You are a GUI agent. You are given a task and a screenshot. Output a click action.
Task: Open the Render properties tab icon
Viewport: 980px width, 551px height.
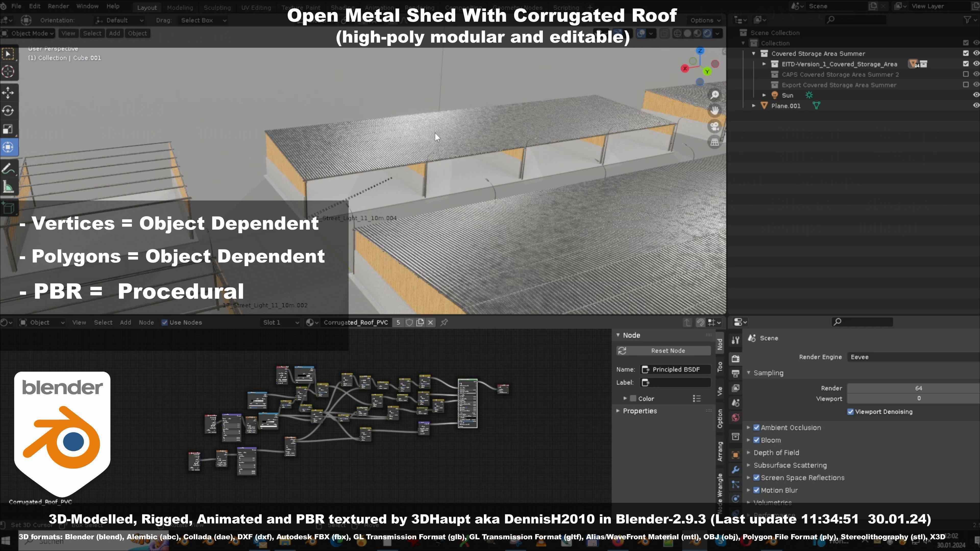tap(735, 359)
